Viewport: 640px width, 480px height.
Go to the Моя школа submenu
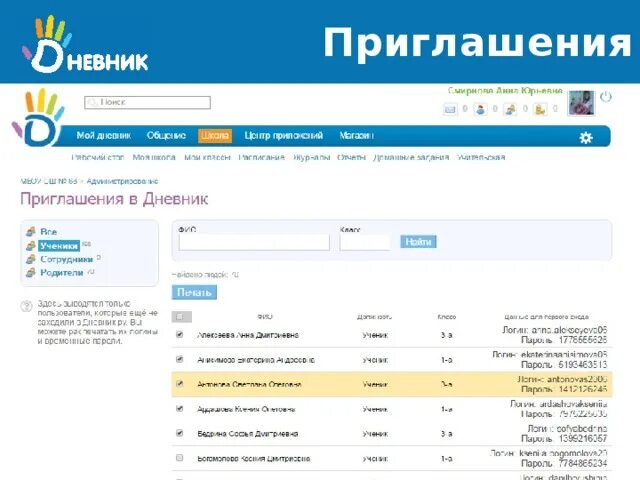click(154, 157)
